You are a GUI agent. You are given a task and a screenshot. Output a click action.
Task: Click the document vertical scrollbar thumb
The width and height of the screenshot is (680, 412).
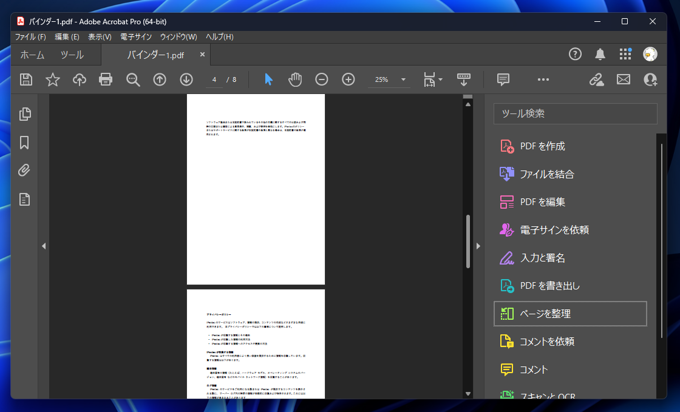coord(468,240)
